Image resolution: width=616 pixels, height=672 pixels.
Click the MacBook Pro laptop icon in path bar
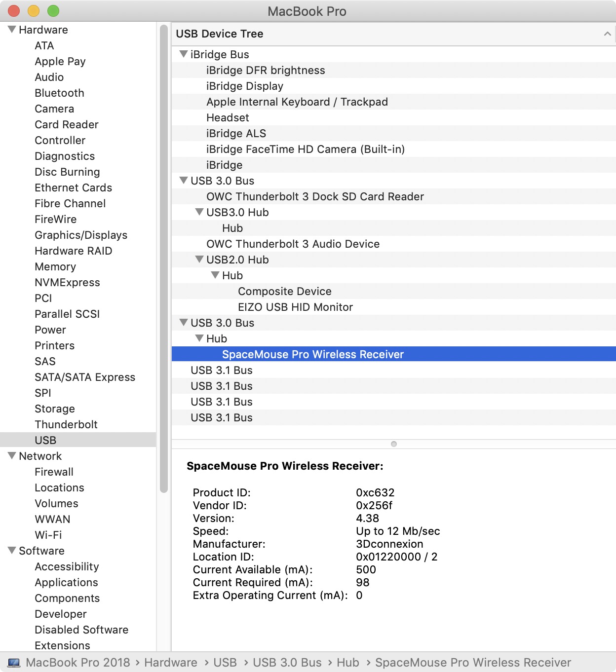(14, 663)
